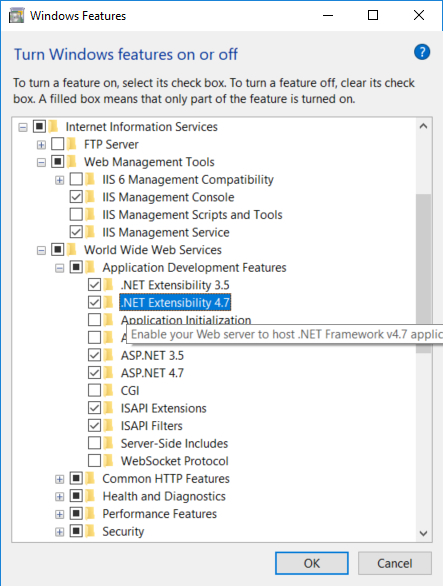Click the ASP.NET 4.7 folder icon
443x586 pixels.
(x=108, y=373)
